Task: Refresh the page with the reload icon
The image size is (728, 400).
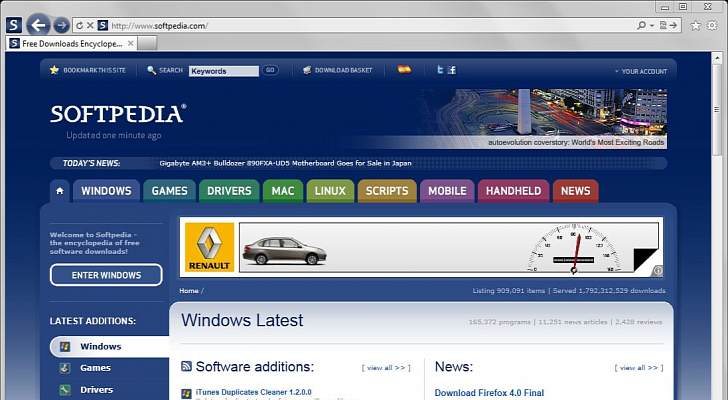Action: (79, 25)
